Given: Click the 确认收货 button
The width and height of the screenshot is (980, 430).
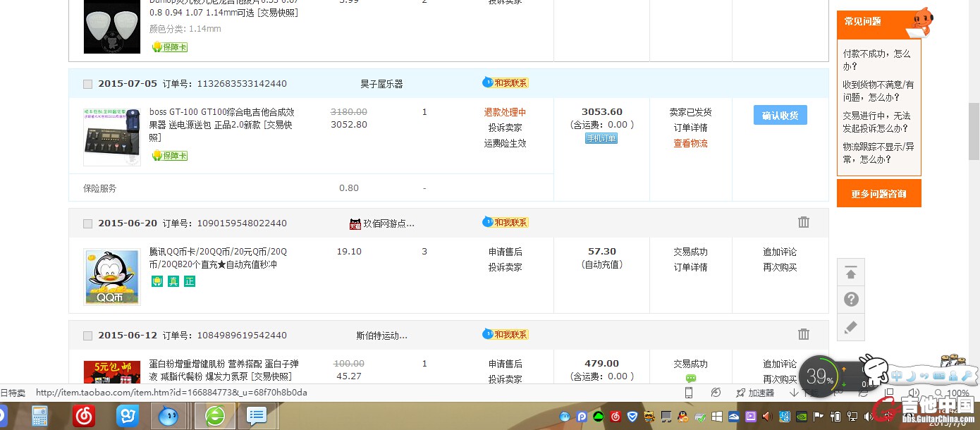Looking at the screenshot, I should [x=780, y=115].
